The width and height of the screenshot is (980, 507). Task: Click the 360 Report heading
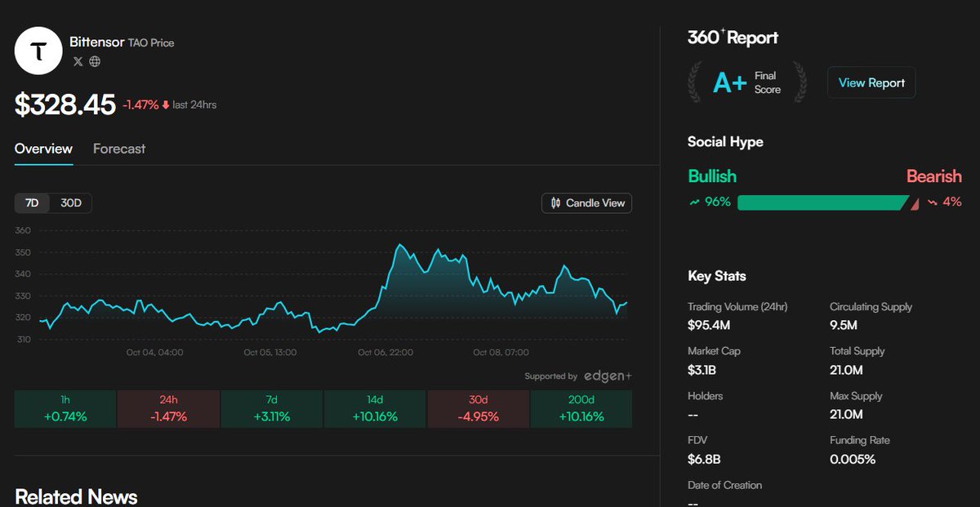click(733, 38)
